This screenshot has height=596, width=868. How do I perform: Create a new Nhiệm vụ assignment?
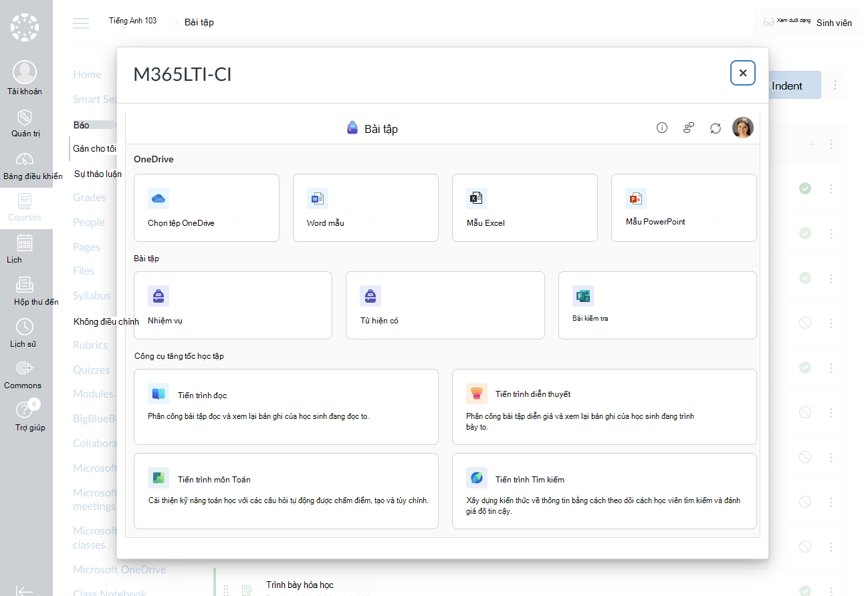coord(233,305)
